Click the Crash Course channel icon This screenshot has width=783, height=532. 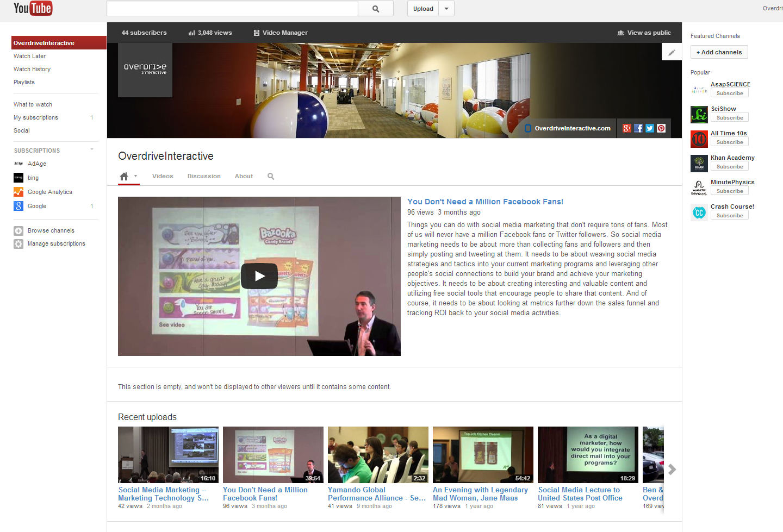click(699, 212)
